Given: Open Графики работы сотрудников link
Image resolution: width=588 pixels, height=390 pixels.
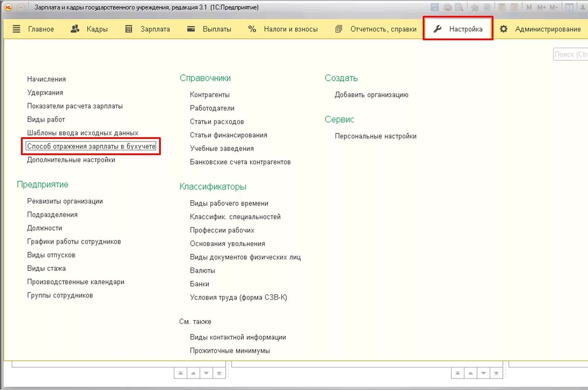Looking at the screenshot, I should pyautogui.click(x=74, y=241).
